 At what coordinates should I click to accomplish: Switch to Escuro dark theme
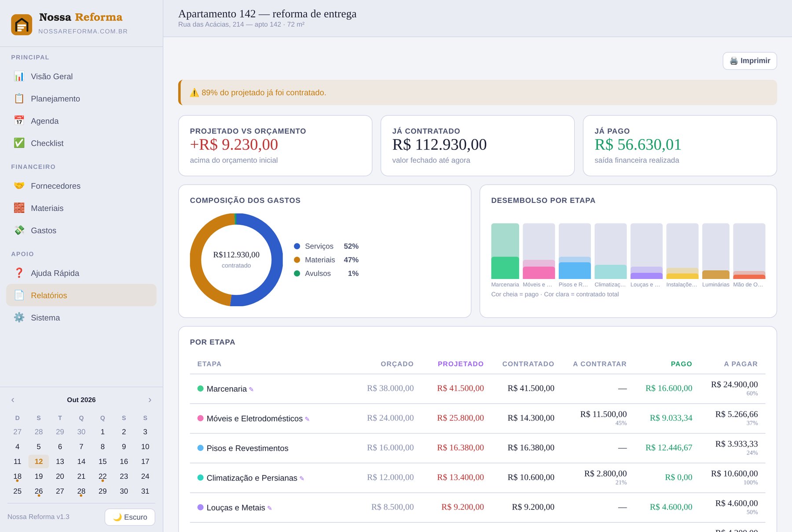pyautogui.click(x=130, y=517)
